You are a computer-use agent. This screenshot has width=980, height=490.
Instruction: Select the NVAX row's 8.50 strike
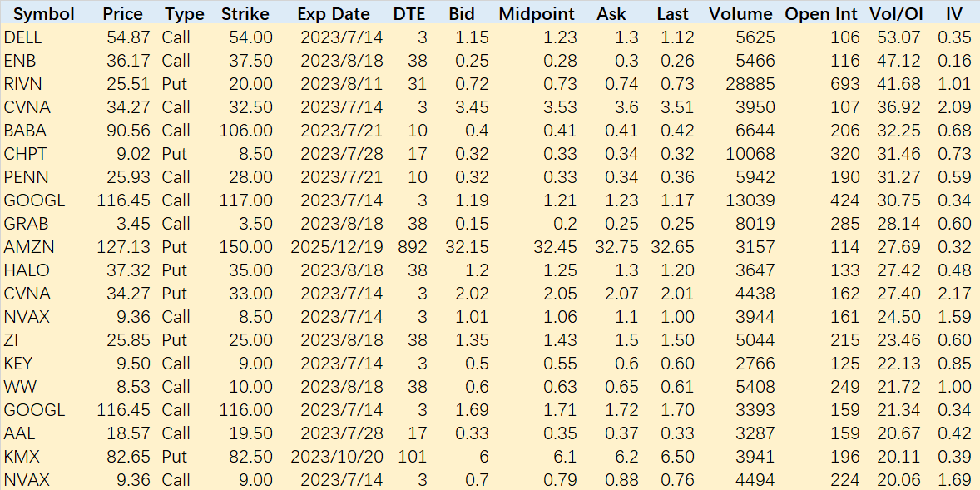(x=255, y=317)
